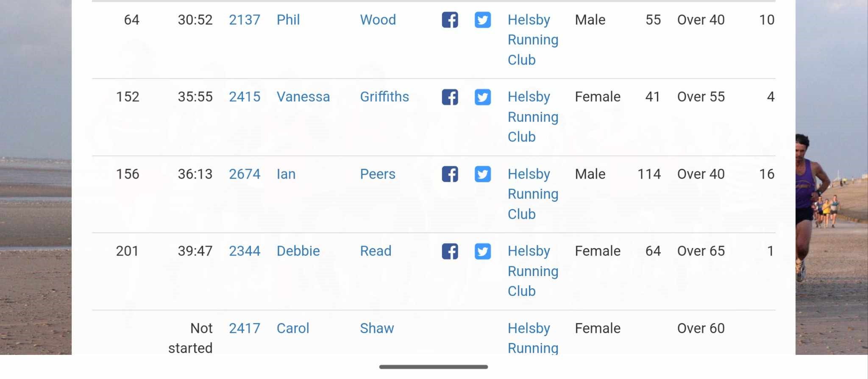Open bib number 2415 link
This screenshot has width=868, height=379.
[x=245, y=97]
